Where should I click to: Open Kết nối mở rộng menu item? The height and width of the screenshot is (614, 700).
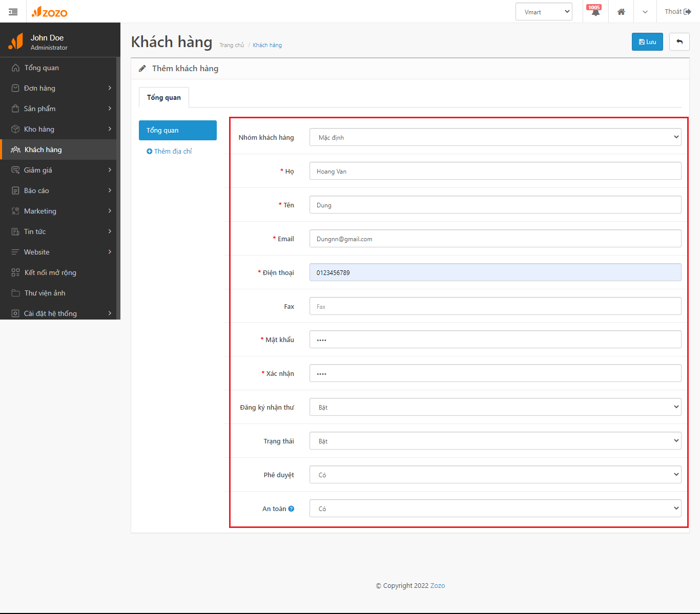(x=58, y=272)
